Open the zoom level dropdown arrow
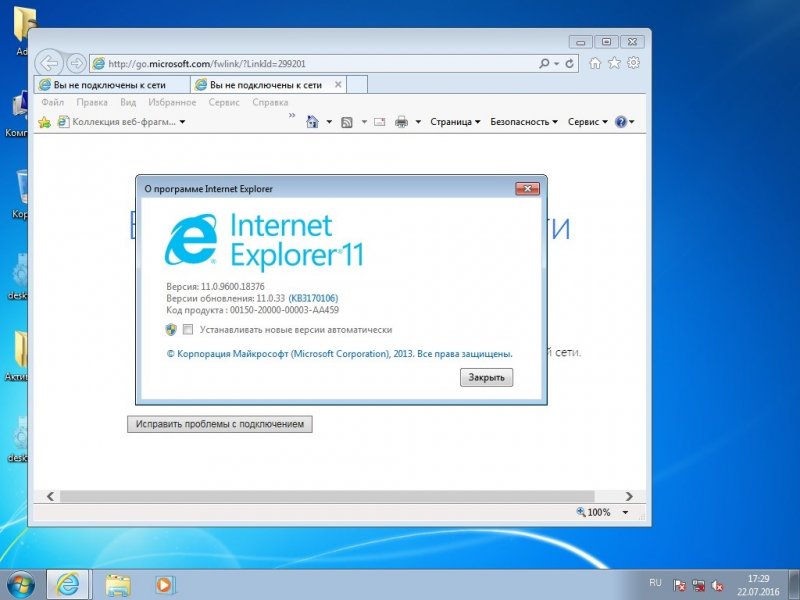This screenshot has width=800, height=600. coord(626,512)
